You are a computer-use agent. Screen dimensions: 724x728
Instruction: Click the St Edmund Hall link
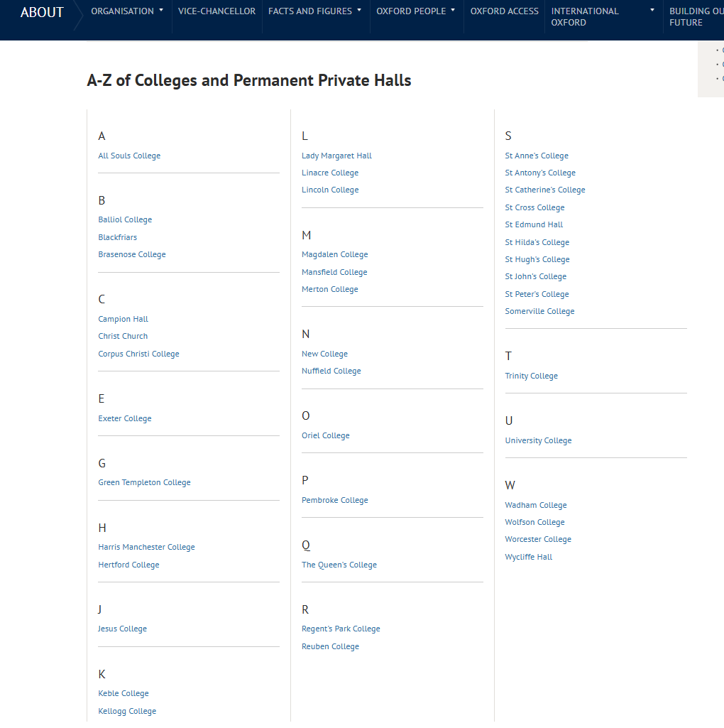[x=534, y=225]
